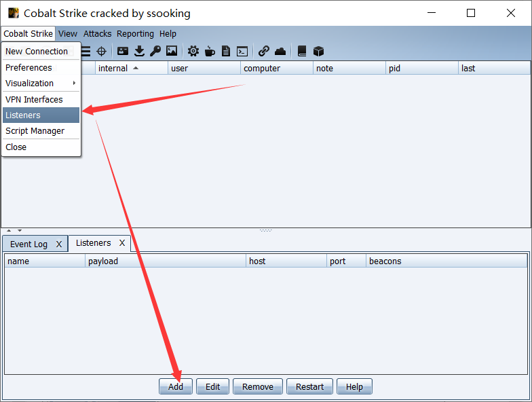Click the cube icon in toolbar
This screenshot has width=532, height=402.
[x=318, y=52]
